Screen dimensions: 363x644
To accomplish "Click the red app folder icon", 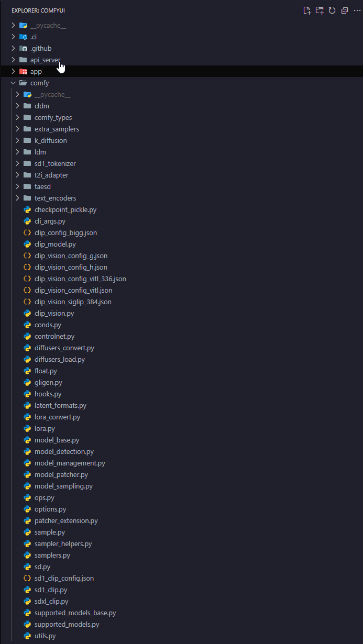I will [x=23, y=71].
